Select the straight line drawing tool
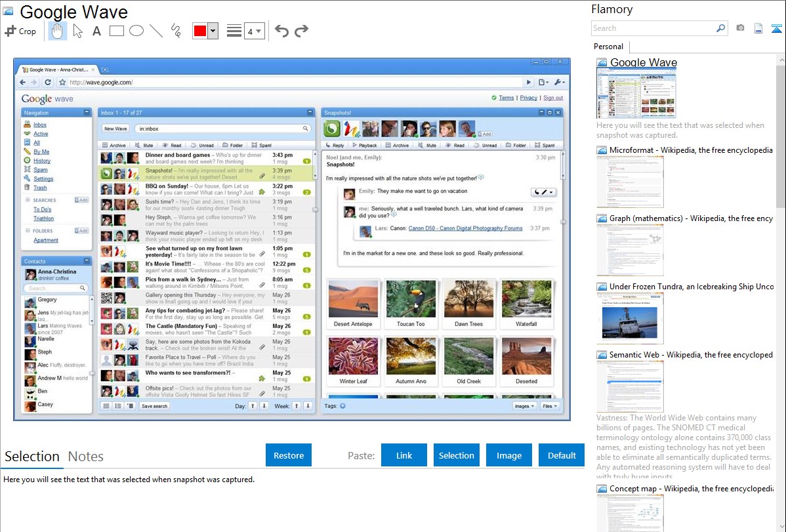Viewport: 786px width, 532px height. 156,31
